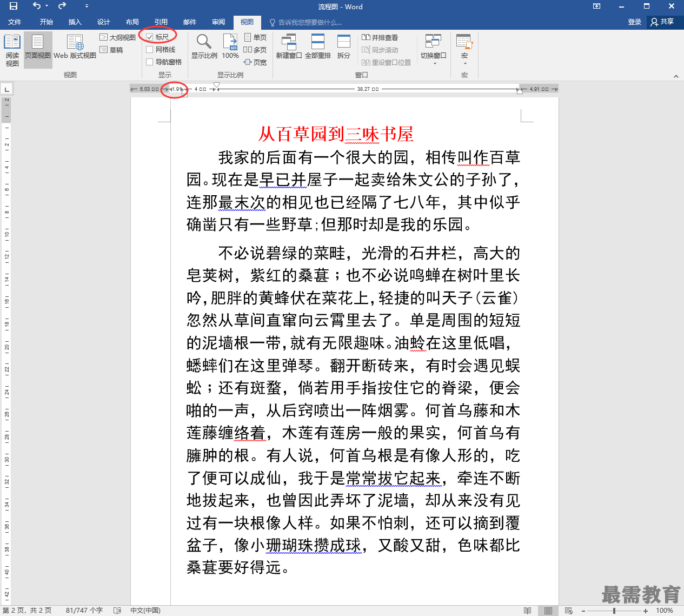Click the title 从百草园到三味书屋
This screenshot has width=684, height=616.
point(336,134)
